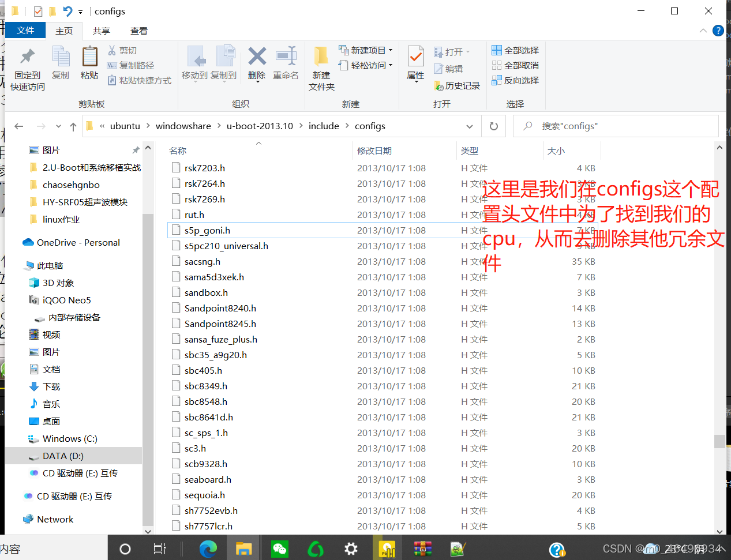
Task: Refresh the configs folder view
Action: click(494, 126)
